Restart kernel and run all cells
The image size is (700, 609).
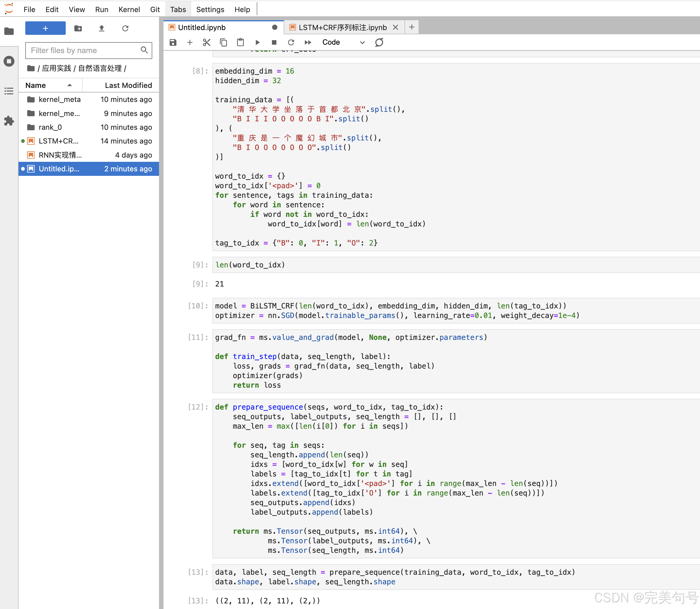(308, 42)
